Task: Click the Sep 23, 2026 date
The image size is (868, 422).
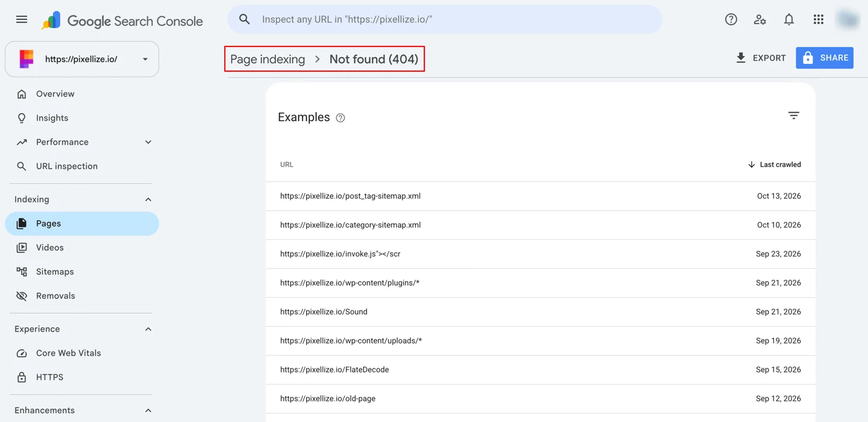Action: click(778, 254)
